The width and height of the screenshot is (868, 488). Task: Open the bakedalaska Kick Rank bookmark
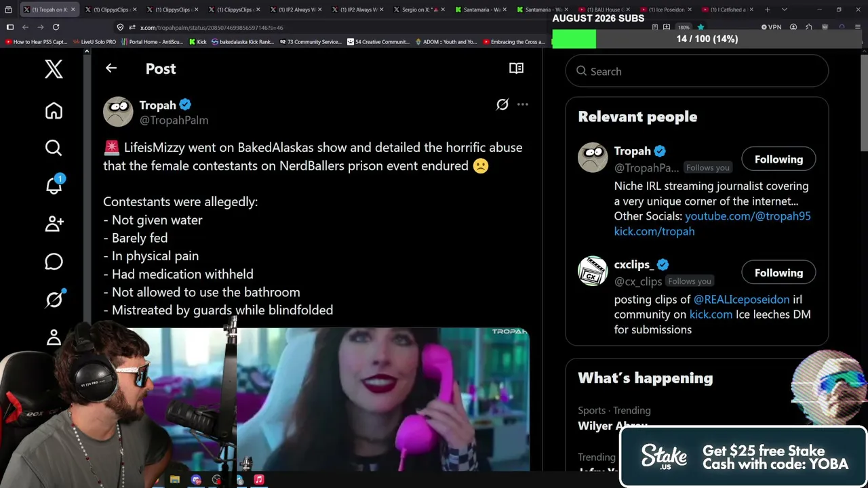243,42
